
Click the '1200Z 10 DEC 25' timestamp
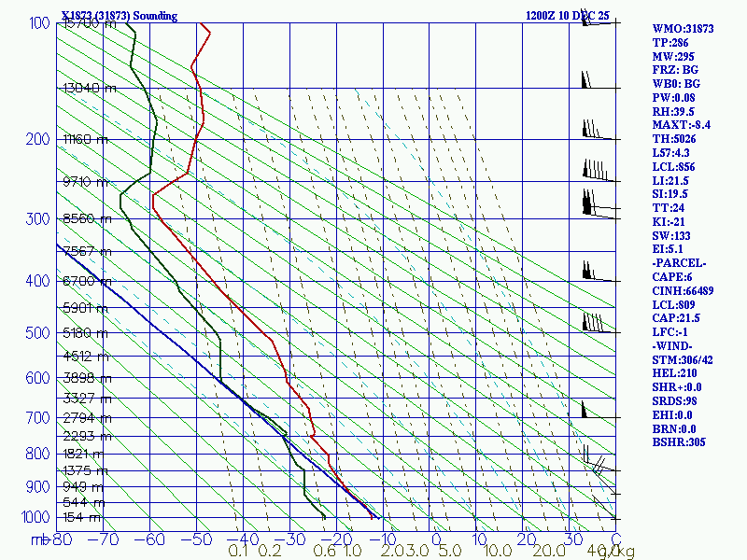click(568, 16)
